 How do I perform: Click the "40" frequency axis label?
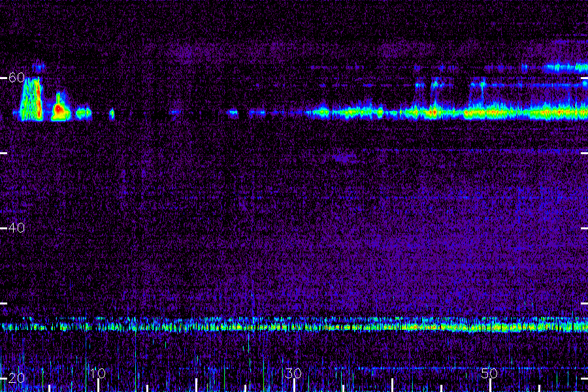coord(16,228)
